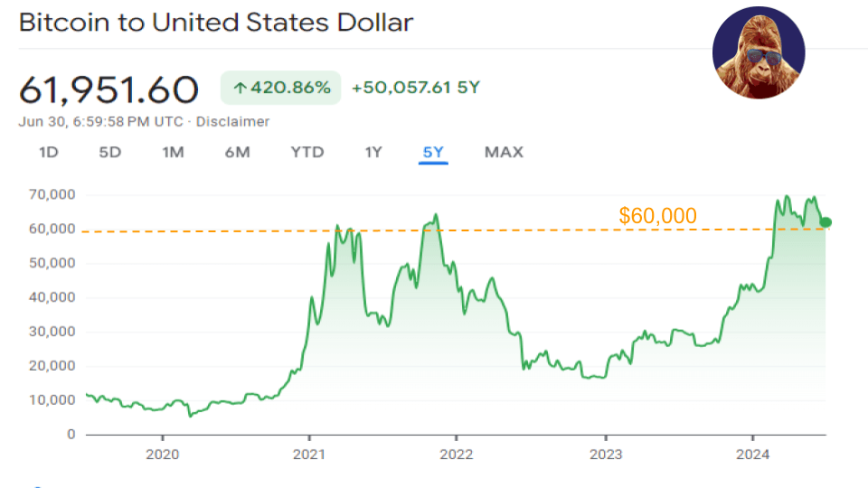Click the green endpoint dot on chart

[826, 222]
